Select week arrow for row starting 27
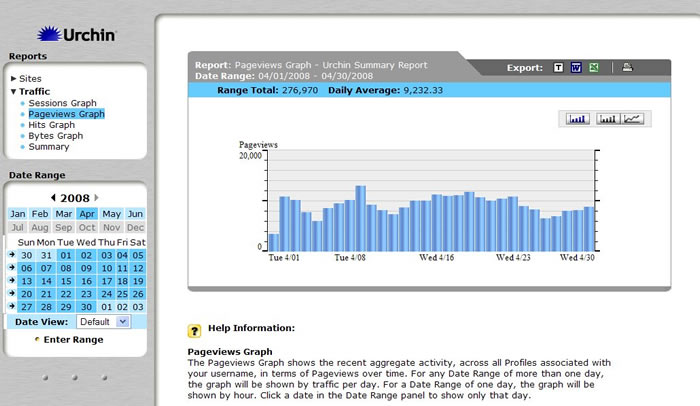Screen dimensions: 700x406 tap(12, 306)
